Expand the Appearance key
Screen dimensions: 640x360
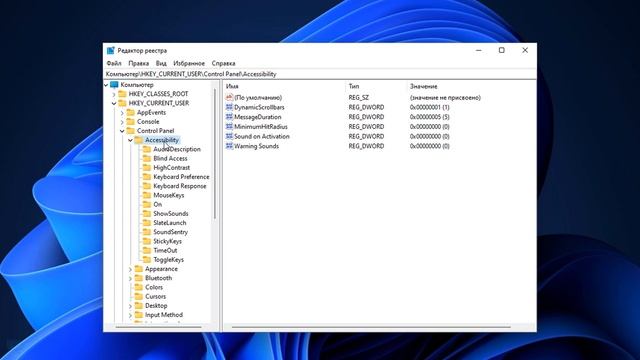pos(130,269)
